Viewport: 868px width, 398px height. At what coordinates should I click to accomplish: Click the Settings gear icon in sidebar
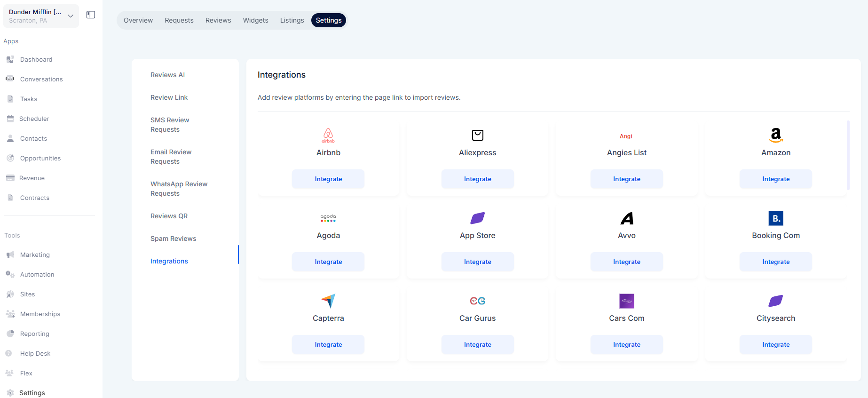(x=10, y=393)
